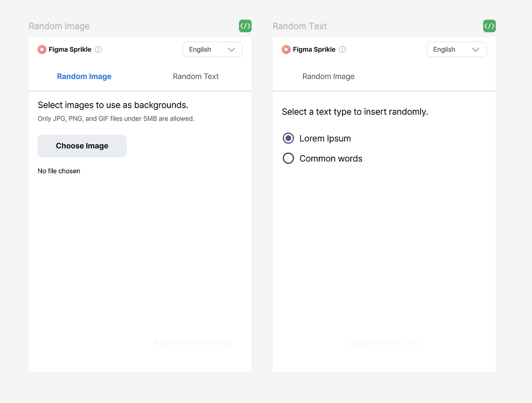The image size is (532, 403).
Task: Click the green code icon beside the Random Image frame title
Action: (x=245, y=26)
